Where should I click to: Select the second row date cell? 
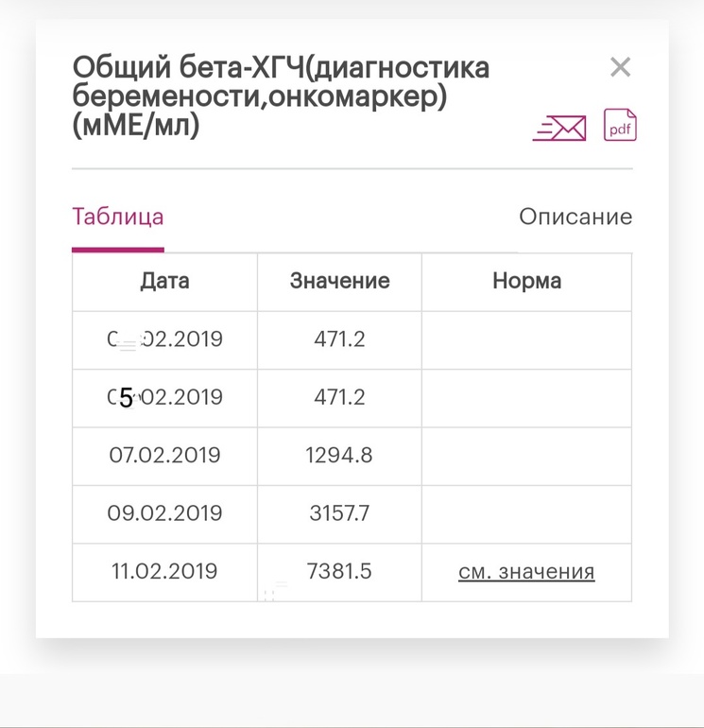coord(164,398)
